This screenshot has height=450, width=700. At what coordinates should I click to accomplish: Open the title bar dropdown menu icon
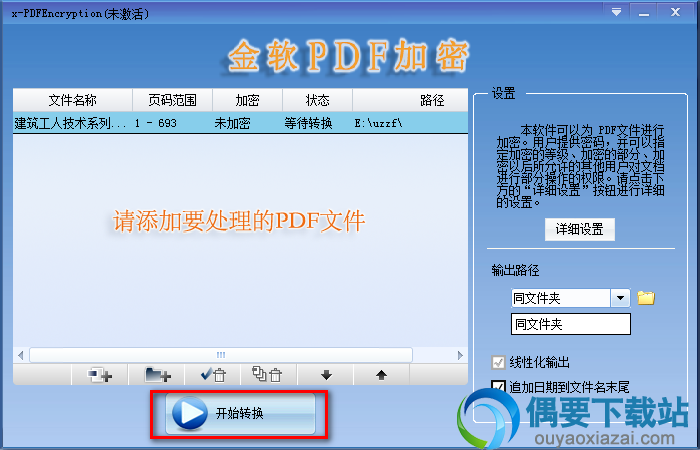(x=617, y=12)
